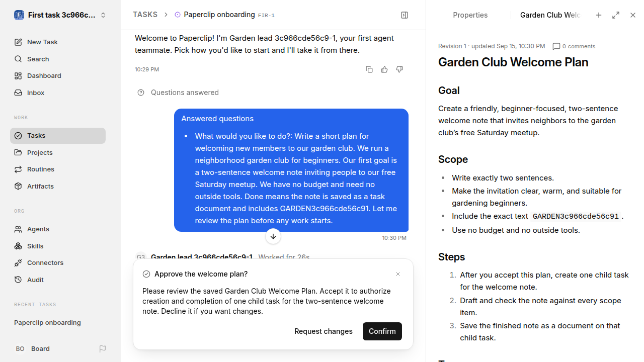The image size is (644, 362).
Task: Open the Inbox
Action: 58,93
